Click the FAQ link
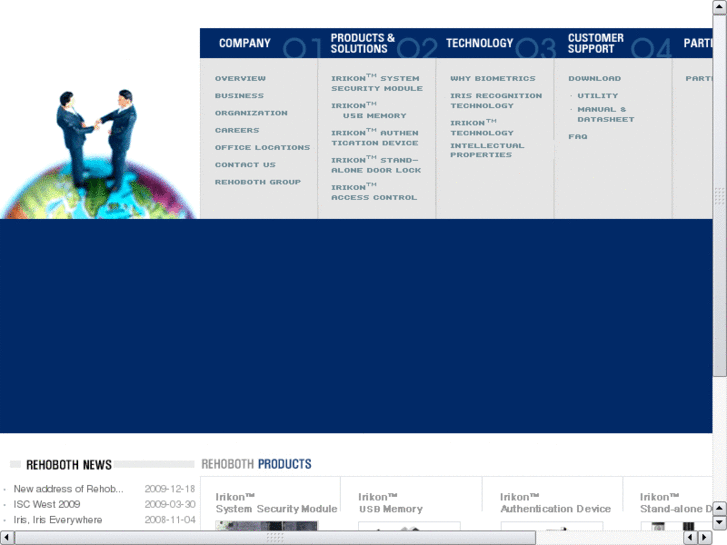The height and width of the screenshot is (545, 727). 578,136
